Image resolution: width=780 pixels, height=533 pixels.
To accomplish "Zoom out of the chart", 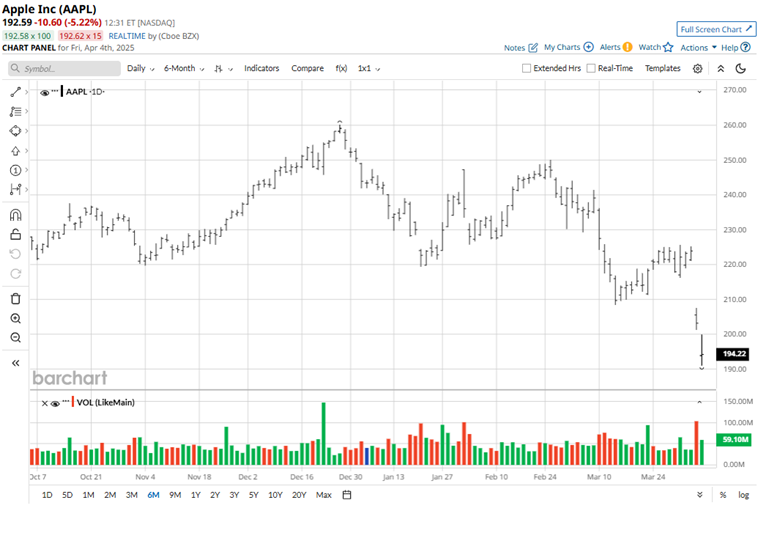I will [15, 338].
